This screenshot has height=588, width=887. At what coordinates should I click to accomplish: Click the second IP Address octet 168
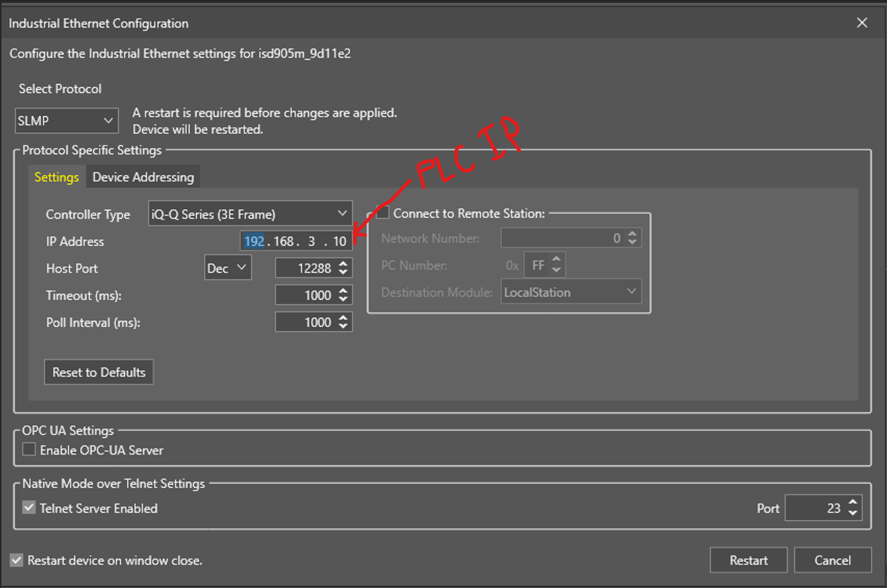tap(283, 242)
